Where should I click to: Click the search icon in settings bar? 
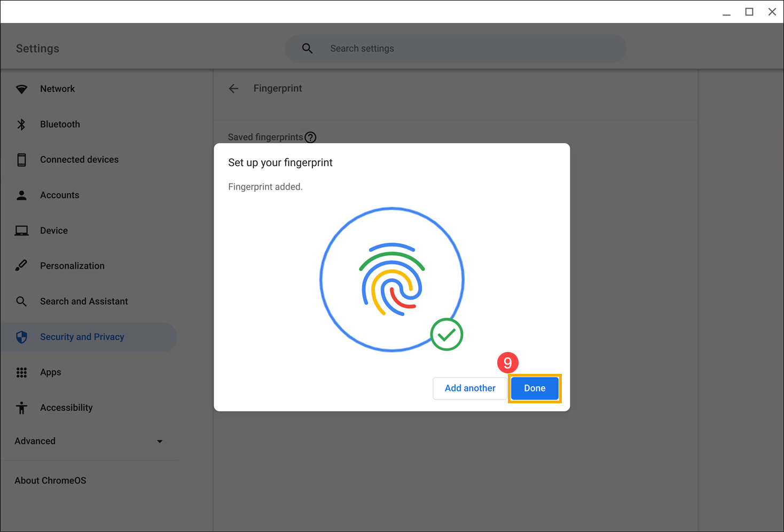(307, 49)
